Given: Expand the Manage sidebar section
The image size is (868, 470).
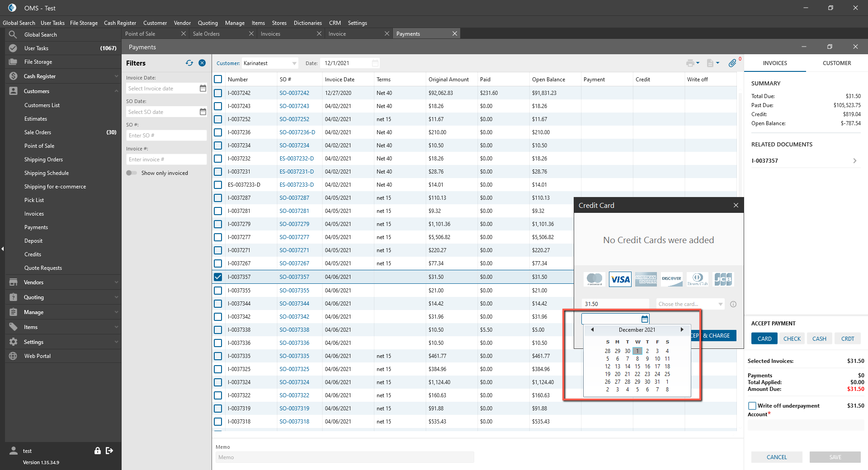Looking at the screenshot, I should (116, 312).
